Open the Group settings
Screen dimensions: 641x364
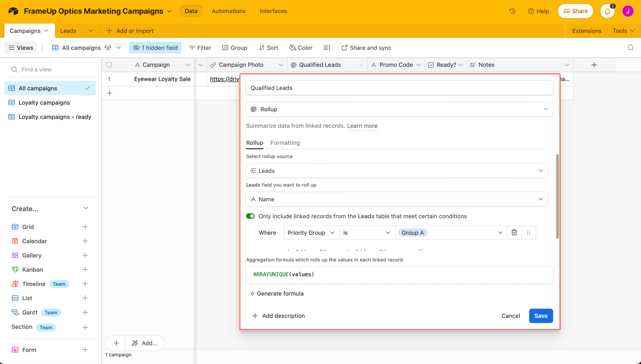[x=235, y=47]
